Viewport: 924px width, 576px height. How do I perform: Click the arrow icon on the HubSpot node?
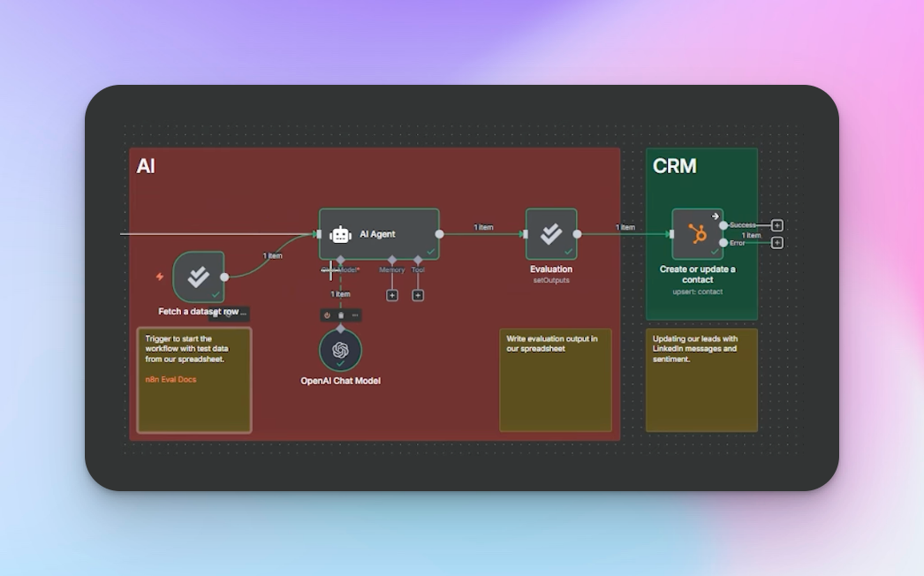click(716, 216)
